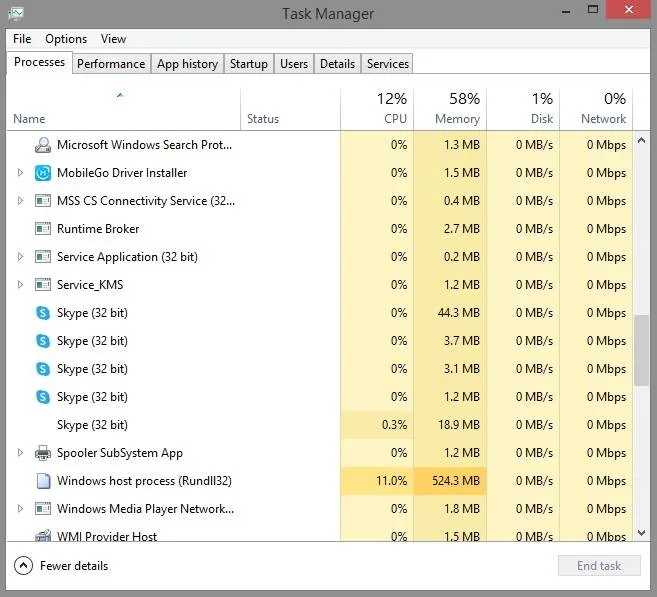Click the Windows host process (Rundll32) file icon
Screen dimensions: 657x597
(x=43, y=481)
